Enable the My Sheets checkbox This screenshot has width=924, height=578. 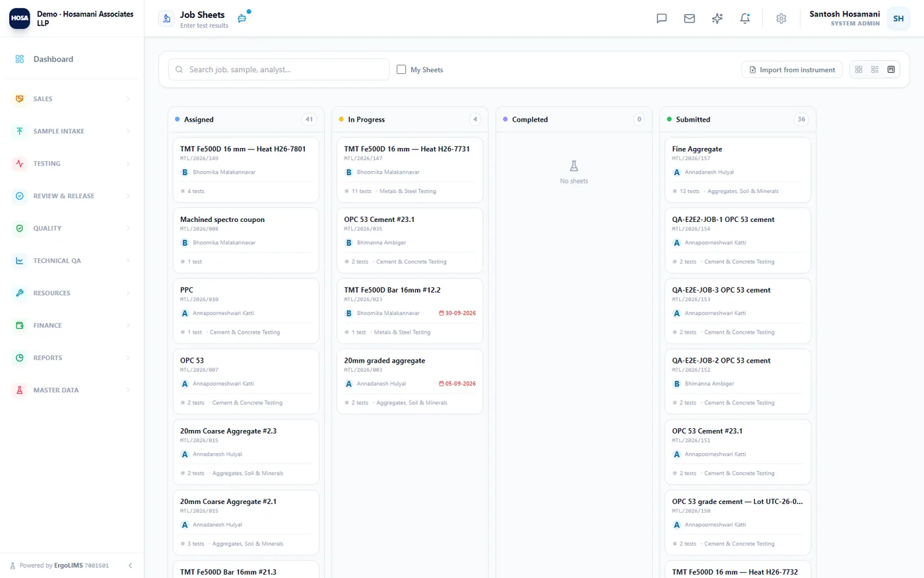(401, 69)
